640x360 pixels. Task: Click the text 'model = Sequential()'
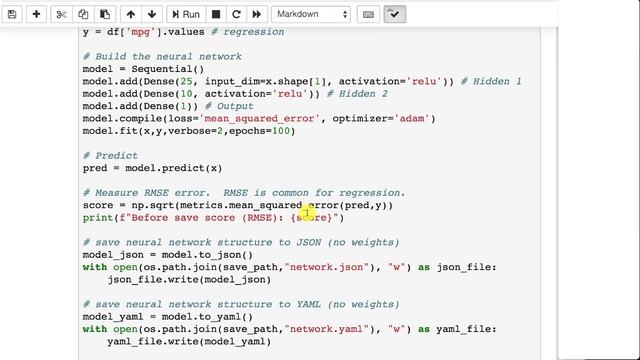(x=143, y=69)
